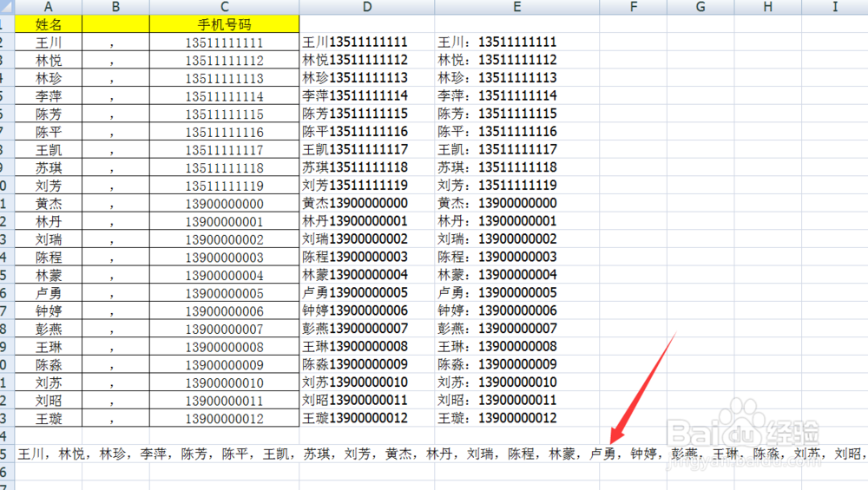Click the comma cell beside 王璇 in column B

pyautogui.click(x=115, y=418)
